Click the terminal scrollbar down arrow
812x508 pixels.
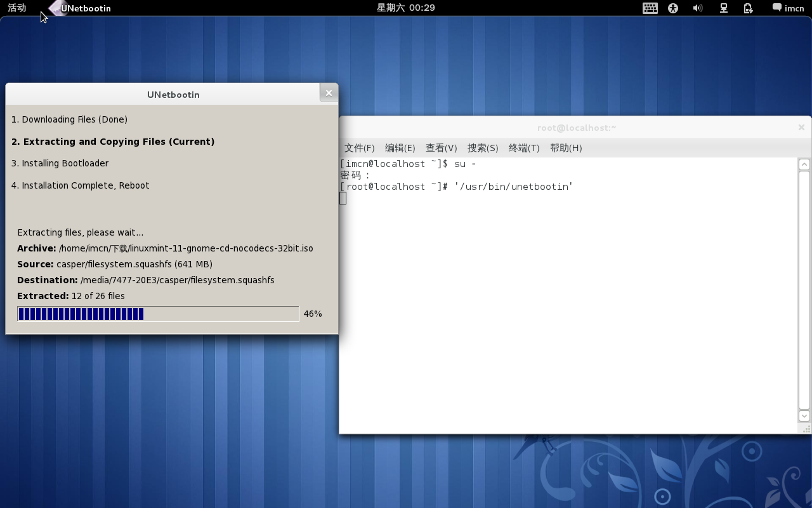tap(803, 416)
